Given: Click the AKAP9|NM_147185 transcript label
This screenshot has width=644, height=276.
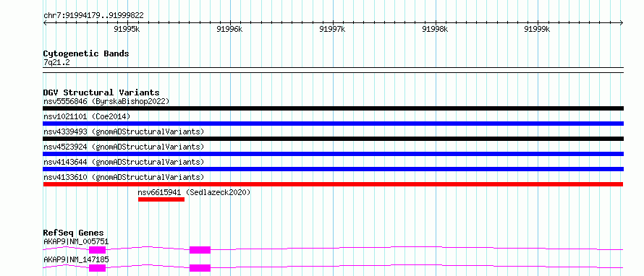Looking at the screenshot, I should 76,259.
